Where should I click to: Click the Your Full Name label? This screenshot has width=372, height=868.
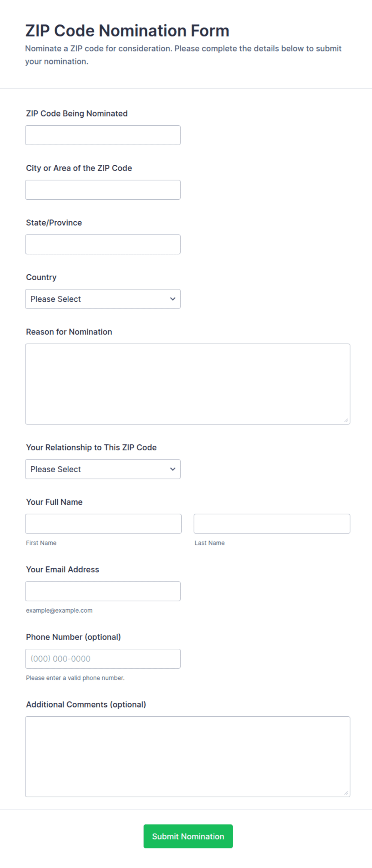click(54, 502)
